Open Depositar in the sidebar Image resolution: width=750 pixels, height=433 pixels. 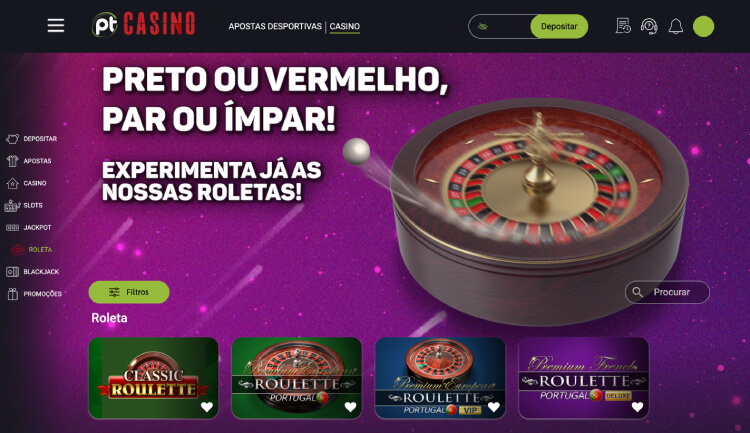[32, 139]
